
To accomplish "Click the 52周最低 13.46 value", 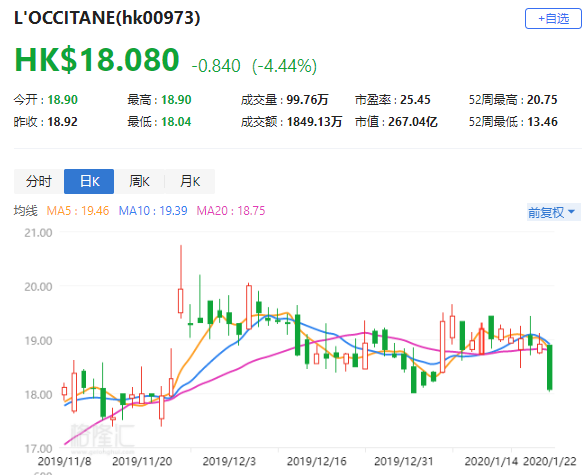I will (513, 122).
